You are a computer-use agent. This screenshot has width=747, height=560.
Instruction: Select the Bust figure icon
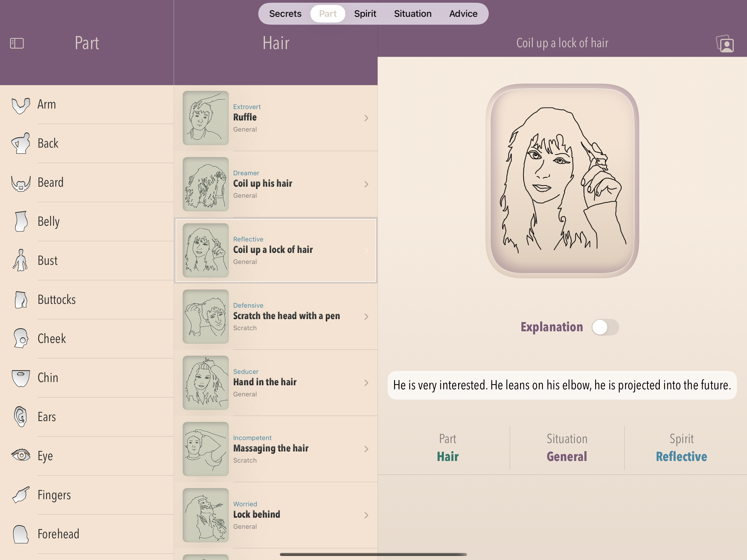pyautogui.click(x=20, y=260)
